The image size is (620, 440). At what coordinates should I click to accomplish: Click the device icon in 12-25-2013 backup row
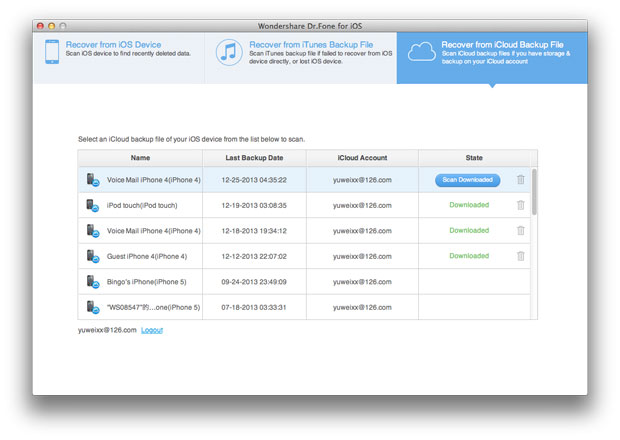pyautogui.click(x=93, y=179)
